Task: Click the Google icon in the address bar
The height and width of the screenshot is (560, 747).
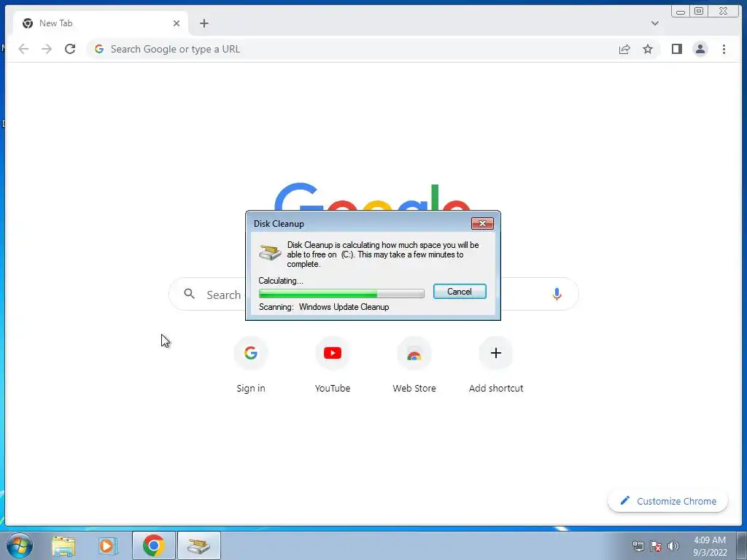Action: point(99,49)
